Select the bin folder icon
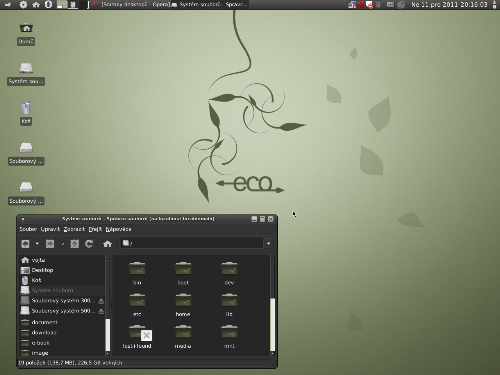The image size is (500, 375). [137, 269]
